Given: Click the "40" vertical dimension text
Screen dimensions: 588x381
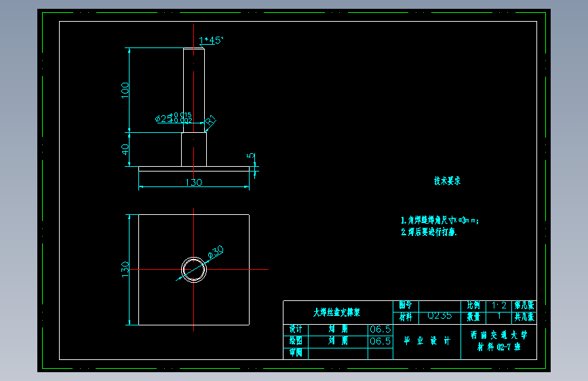Looking at the screenshot, I should click(125, 150).
